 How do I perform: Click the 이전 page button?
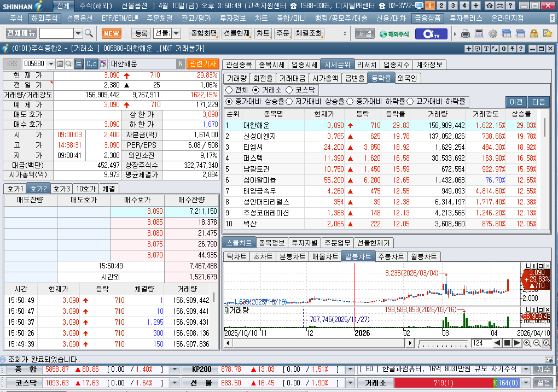516,102
